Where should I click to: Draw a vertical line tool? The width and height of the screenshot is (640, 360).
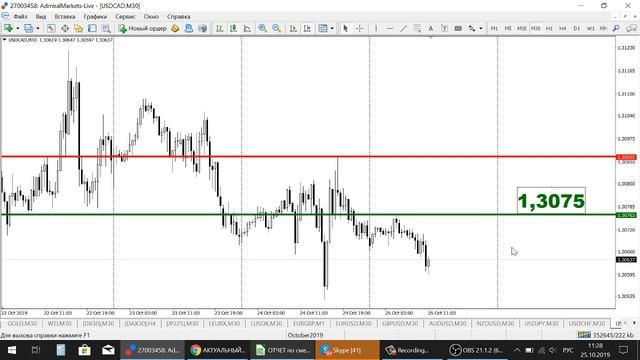(x=376, y=28)
